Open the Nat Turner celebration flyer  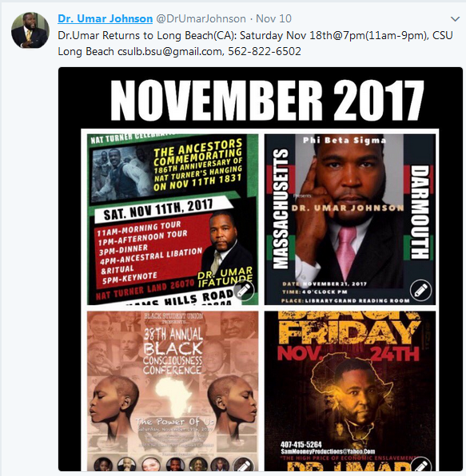tap(173, 220)
